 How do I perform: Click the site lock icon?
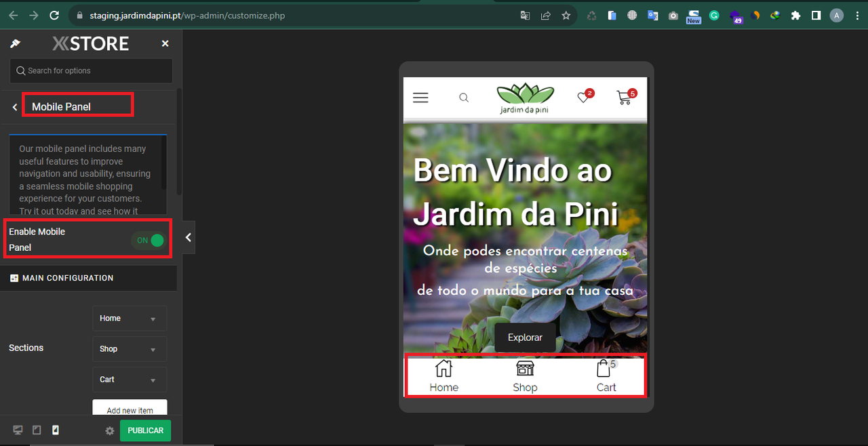click(79, 15)
